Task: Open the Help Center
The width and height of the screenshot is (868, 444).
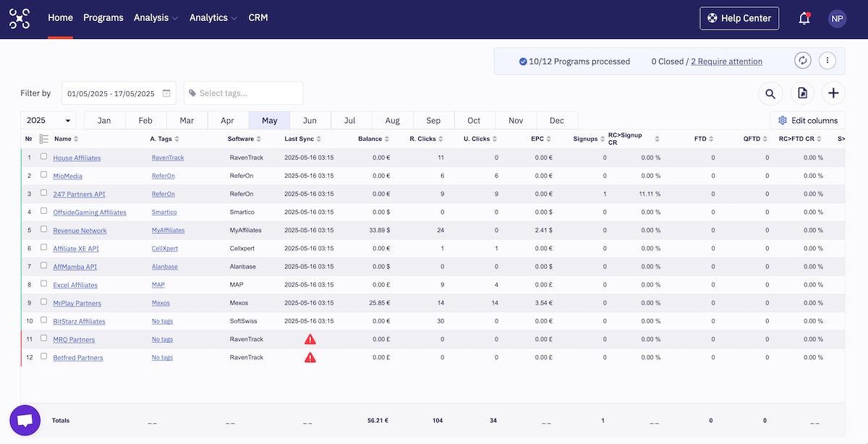Action: pyautogui.click(x=739, y=17)
